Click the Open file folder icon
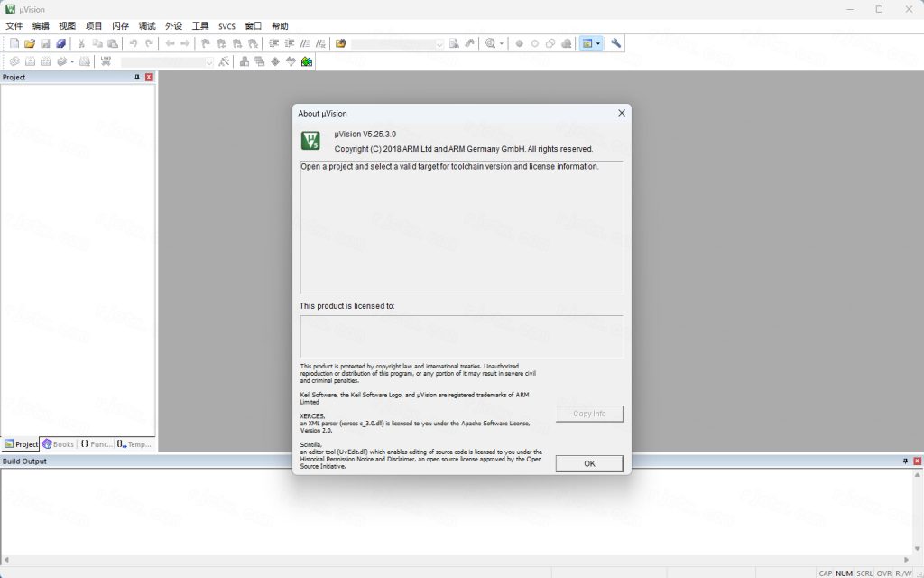This screenshot has height=578, width=924. click(30, 43)
